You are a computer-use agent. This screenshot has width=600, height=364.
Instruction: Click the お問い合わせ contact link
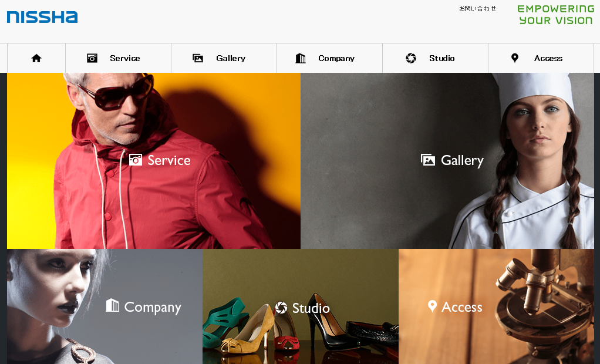coord(477,9)
